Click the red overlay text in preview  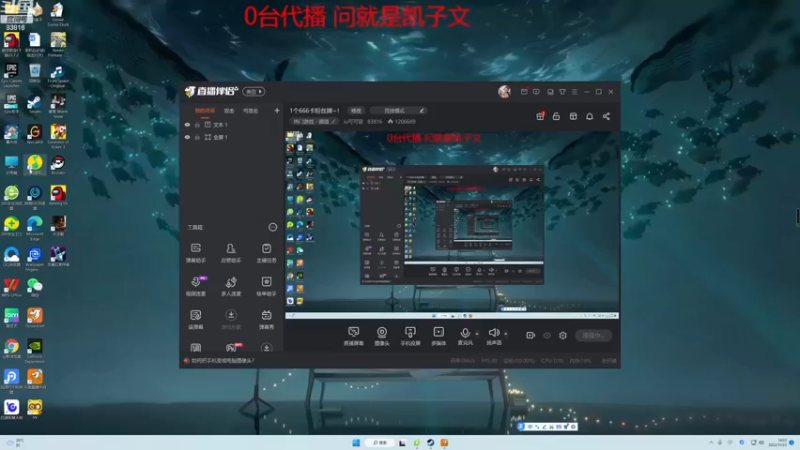tap(434, 138)
